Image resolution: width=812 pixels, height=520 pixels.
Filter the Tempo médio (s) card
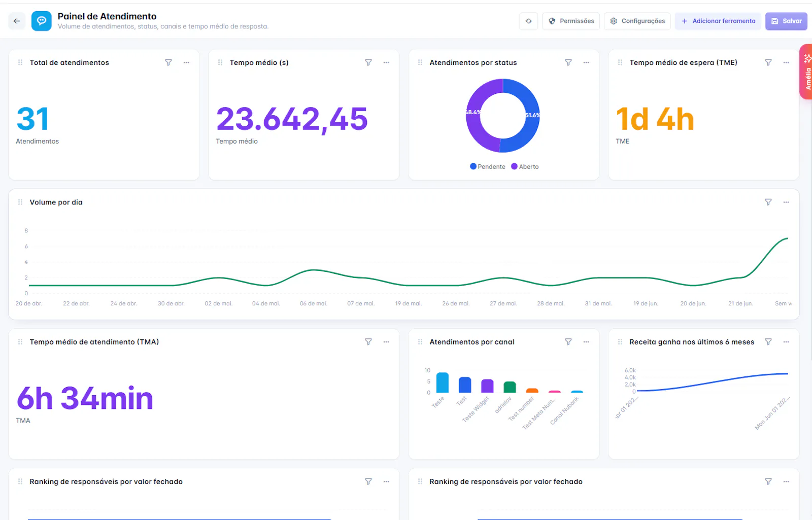tap(368, 62)
